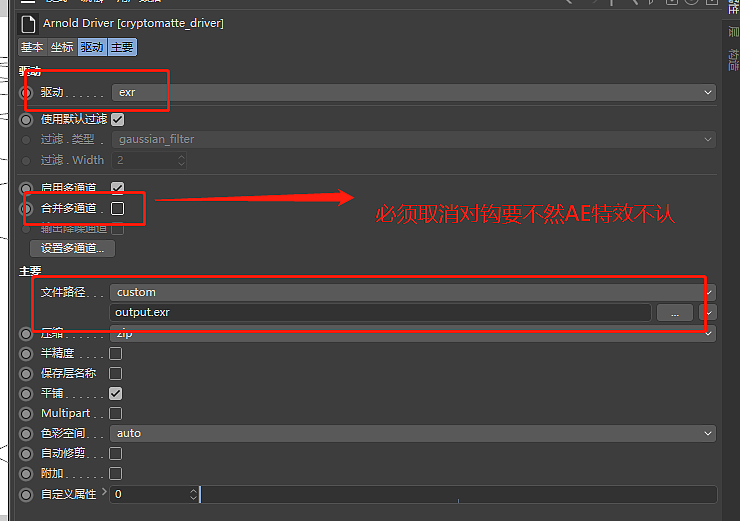Enable the Multipart checkbox

(x=116, y=414)
